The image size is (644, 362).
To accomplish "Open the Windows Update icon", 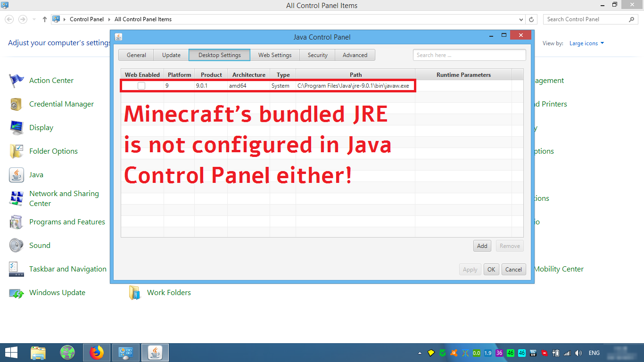I will 17,293.
